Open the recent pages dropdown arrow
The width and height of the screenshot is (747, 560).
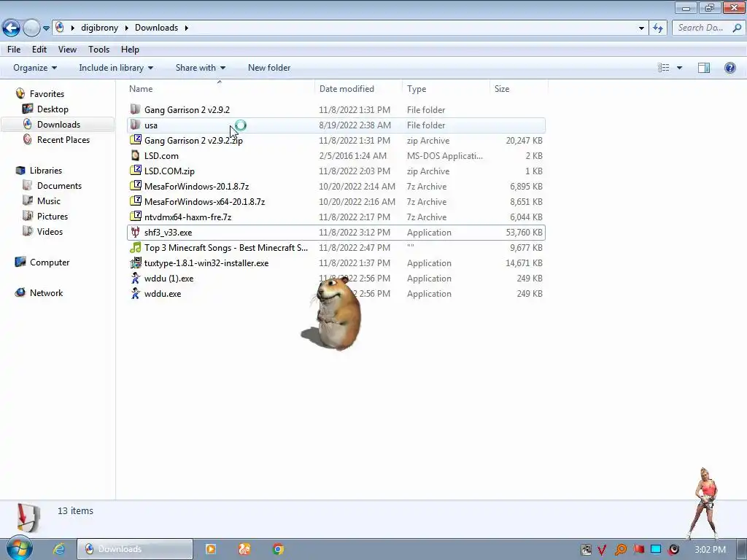[46, 28]
